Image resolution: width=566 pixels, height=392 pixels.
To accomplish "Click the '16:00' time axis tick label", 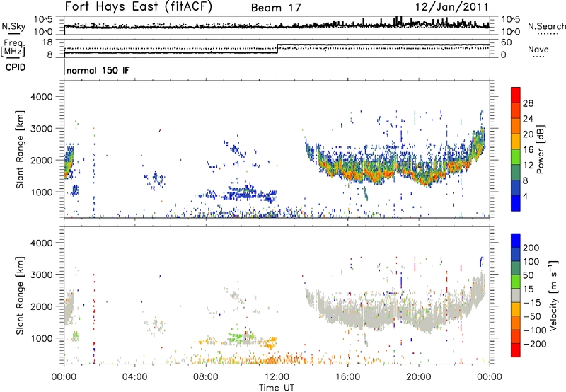I will click(347, 377).
